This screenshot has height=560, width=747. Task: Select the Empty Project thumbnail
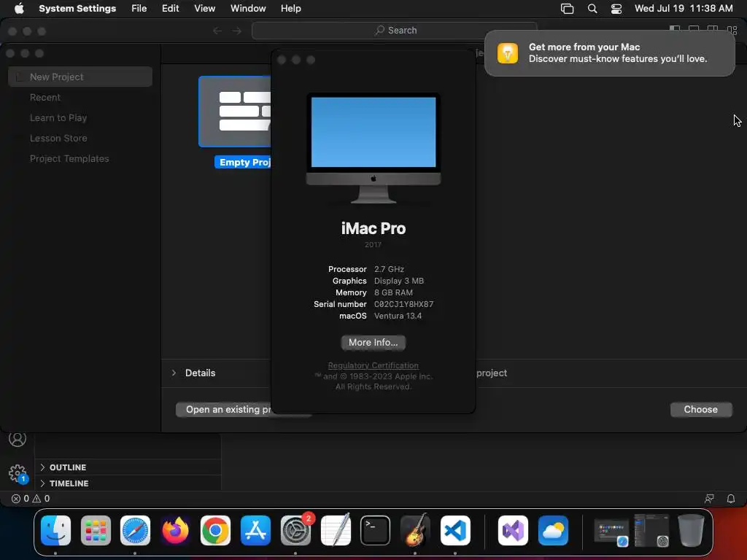click(235, 112)
